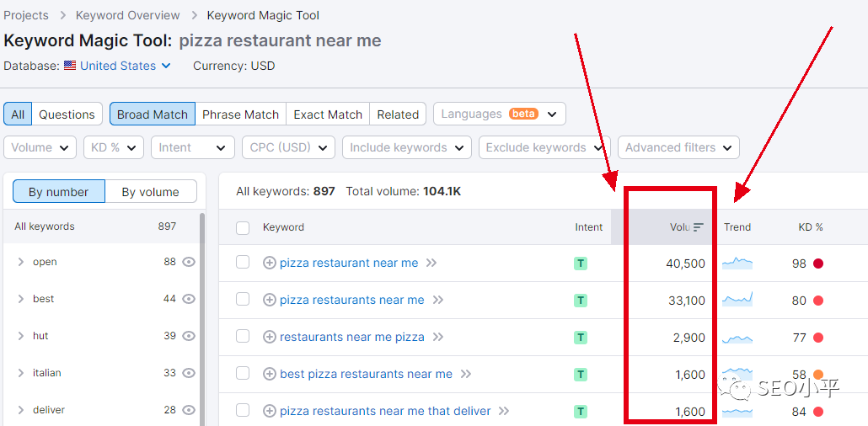Hide the 'italian' keyword group via eye icon
This screenshot has width=868, height=426.
point(189,373)
